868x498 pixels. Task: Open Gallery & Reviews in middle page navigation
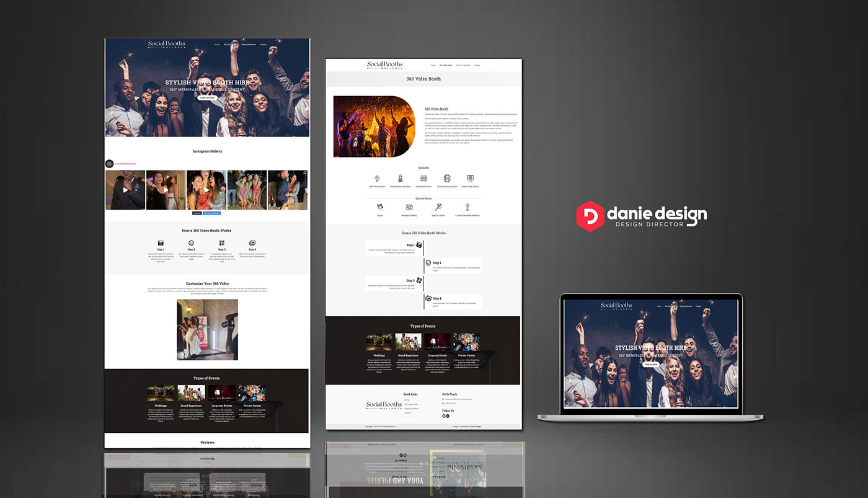coord(463,65)
